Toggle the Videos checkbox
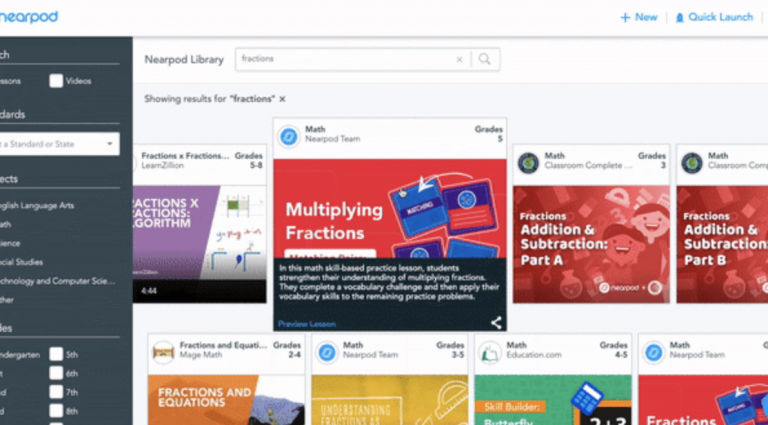 point(56,81)
